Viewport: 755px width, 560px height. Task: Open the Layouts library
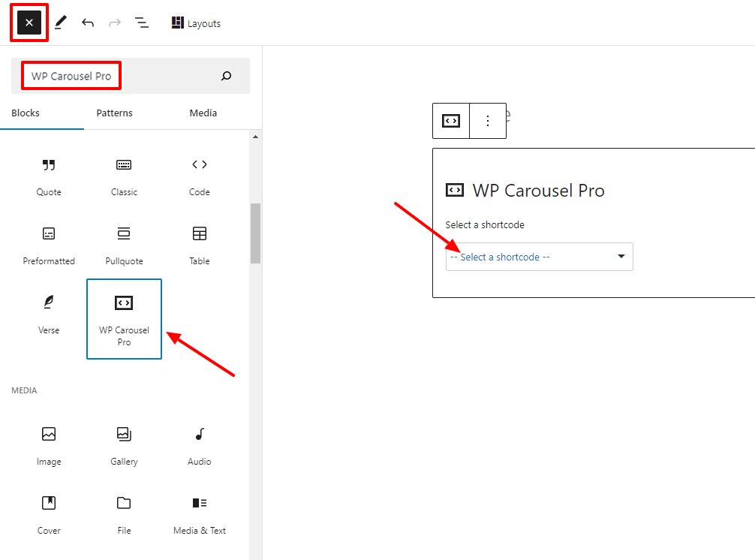[x=196, y=23]
